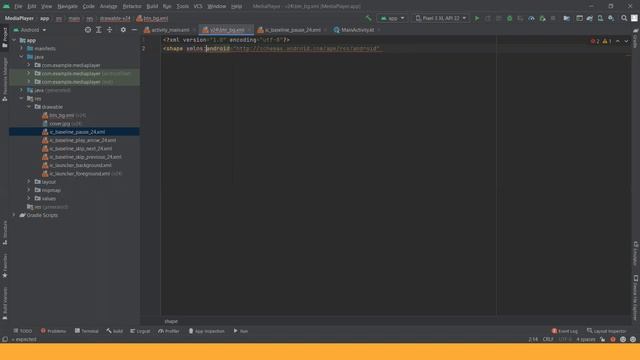The width and height of the screenshot is (640, 360).
Task: Open the Layout Inspector
Action: pyautogui.click(x=607, y=331)
